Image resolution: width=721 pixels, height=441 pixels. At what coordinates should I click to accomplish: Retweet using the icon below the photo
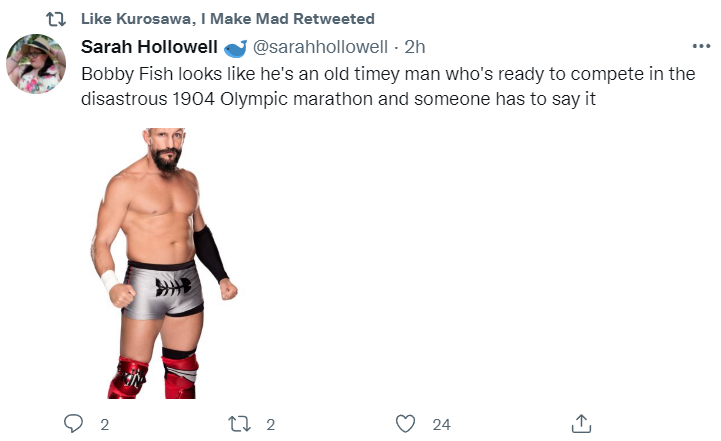point(239,424)
